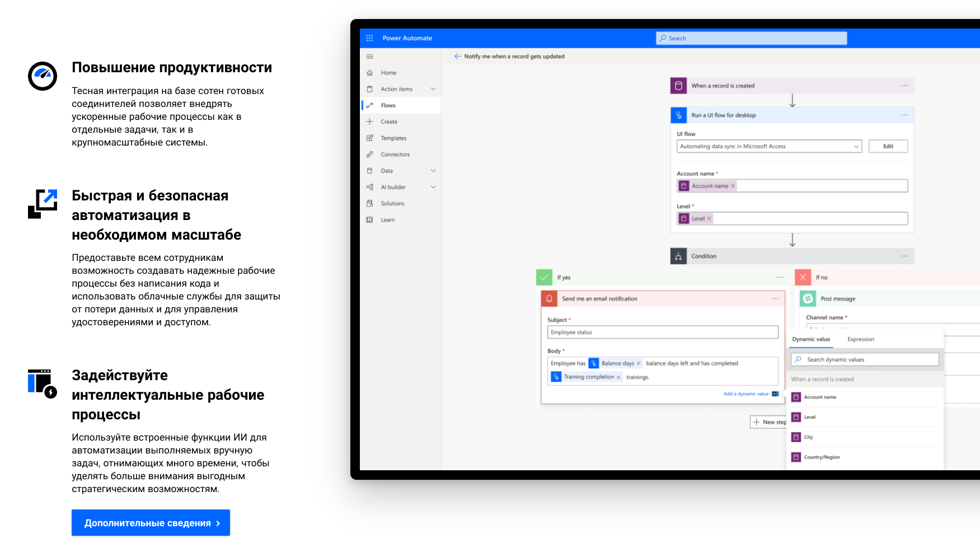Screen dimensions: 980x552
Task: Click the Subject field 'Employee status'
Action: pyautogui.click(x=663, y=333)
